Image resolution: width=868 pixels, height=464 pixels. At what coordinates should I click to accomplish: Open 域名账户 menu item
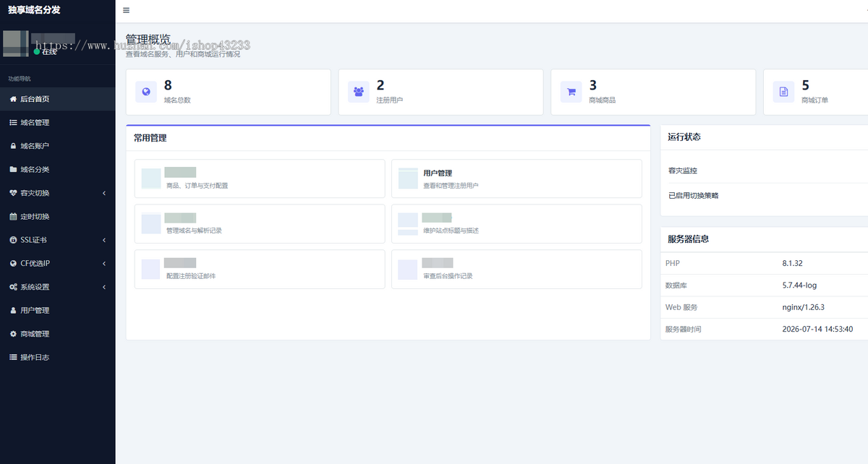point(58,146)
